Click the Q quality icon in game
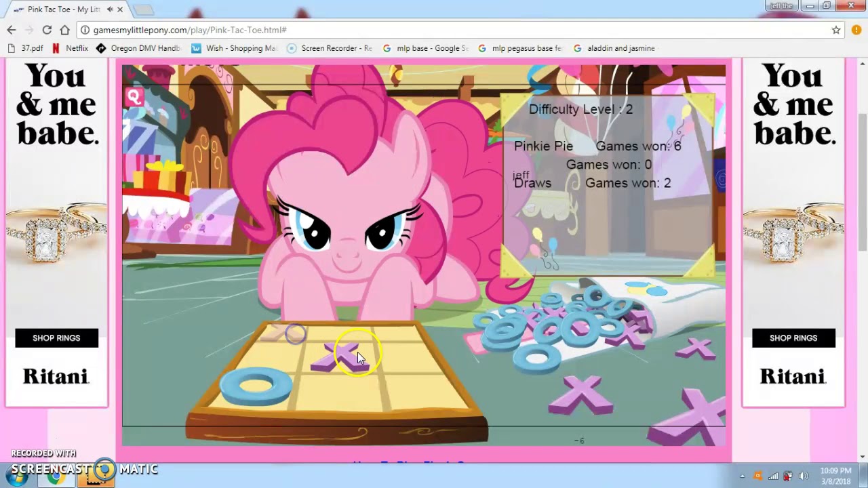868x488 pixels. 134,97
